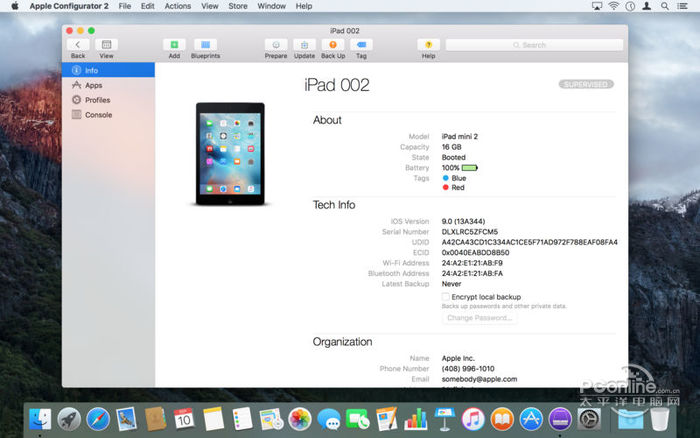This screenshot has height=438, width=700.
Task: Open iBooks from the dock
Action: pyautogui.click(x=502, y=420)
